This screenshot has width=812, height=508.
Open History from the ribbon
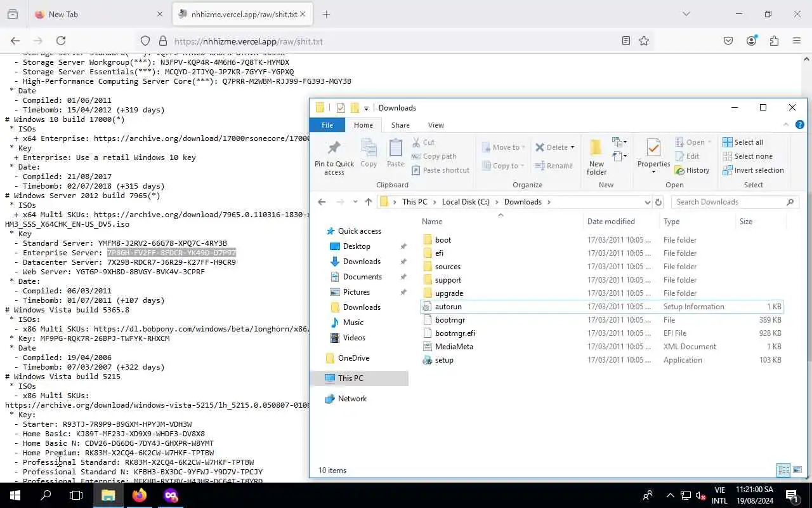[692, 170]
